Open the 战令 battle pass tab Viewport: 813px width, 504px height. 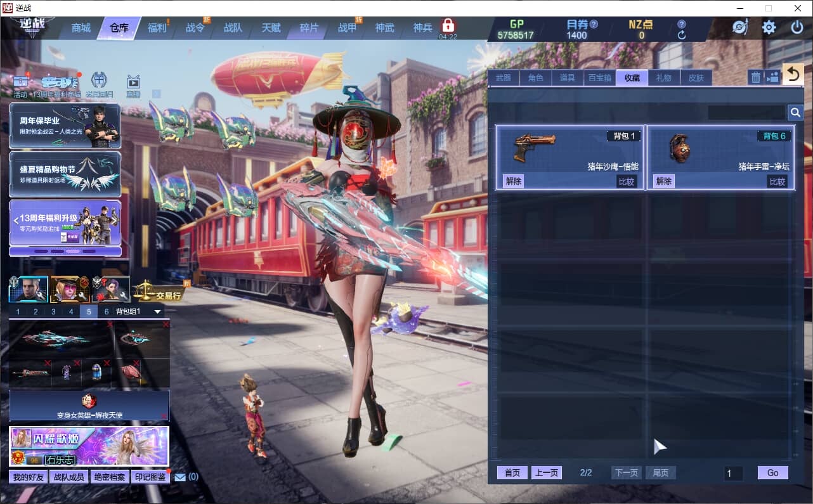[x=195, y=28]
